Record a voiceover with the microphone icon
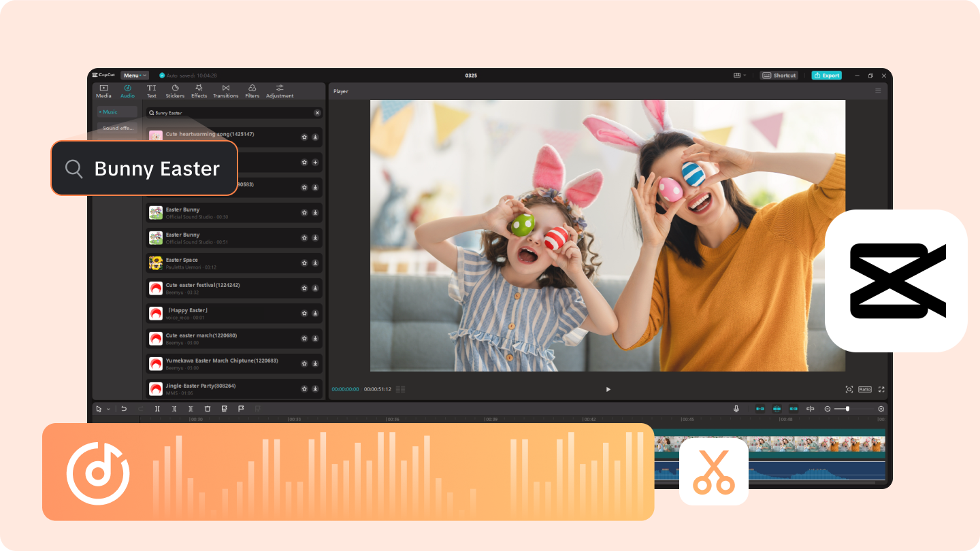The height and width of the screenshot is (551, 980). pyautogui.click(x=736, y=409)
